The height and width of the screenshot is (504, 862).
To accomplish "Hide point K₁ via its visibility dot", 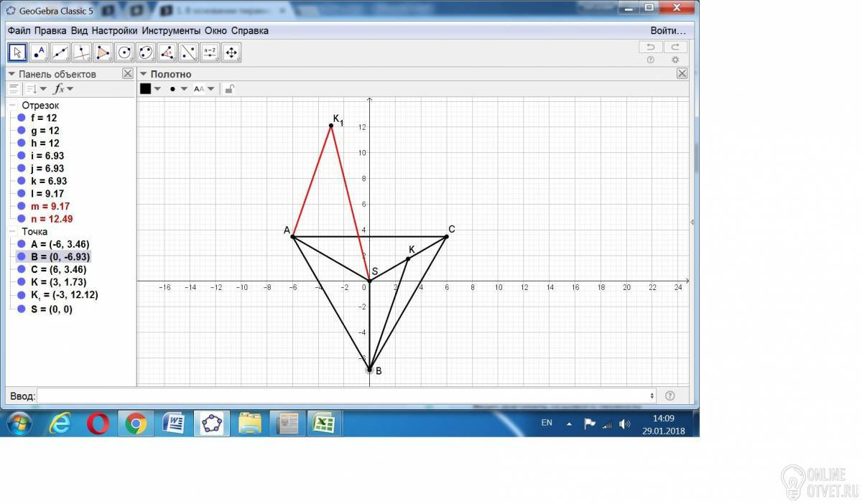I will [22, 295].
